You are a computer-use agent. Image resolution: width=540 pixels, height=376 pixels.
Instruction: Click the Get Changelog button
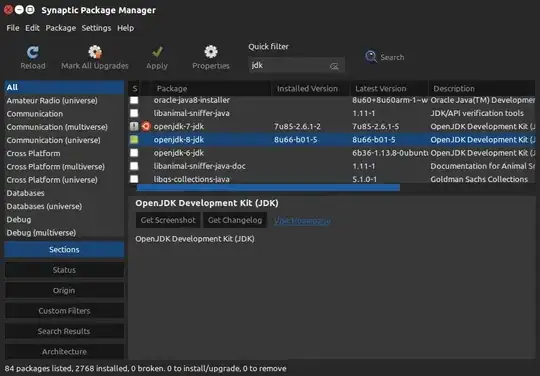(x=235, y=220)
